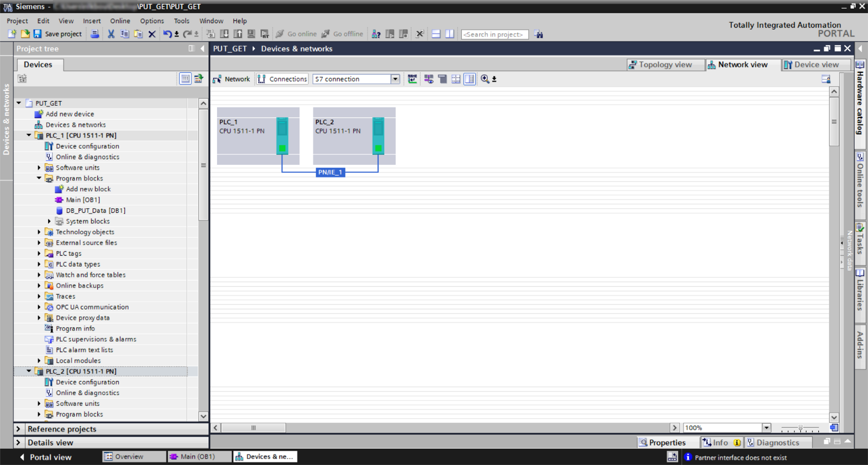Screen dimensions: 868x465
Task: Open the S7 connection type dropdown
Action: [395, 79]
